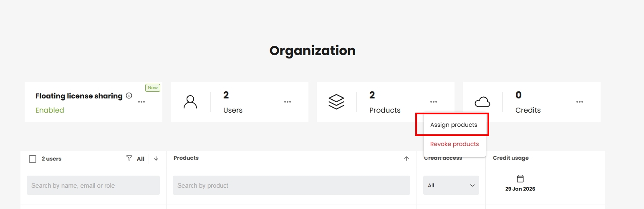Open the Credits card ellipsis menu

(580, 102)
